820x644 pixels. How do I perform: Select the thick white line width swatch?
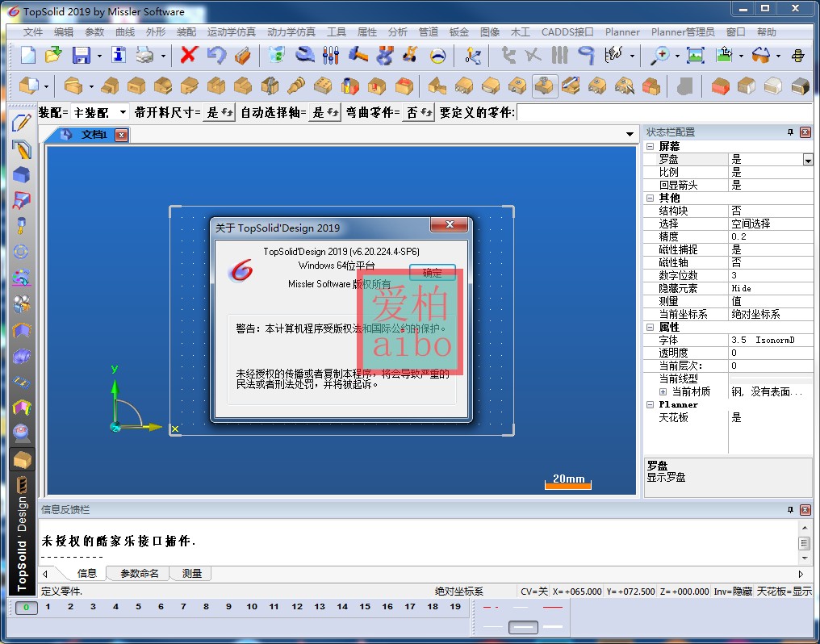click(553, 626)
